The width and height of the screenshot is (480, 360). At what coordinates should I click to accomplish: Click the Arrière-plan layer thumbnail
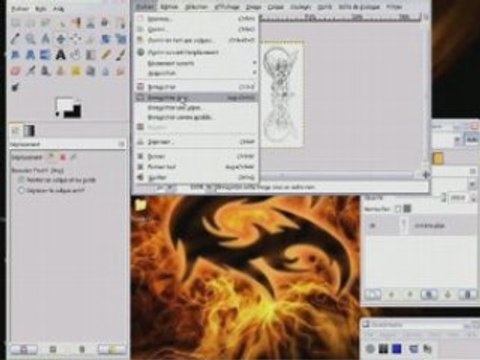coord(403,226)
